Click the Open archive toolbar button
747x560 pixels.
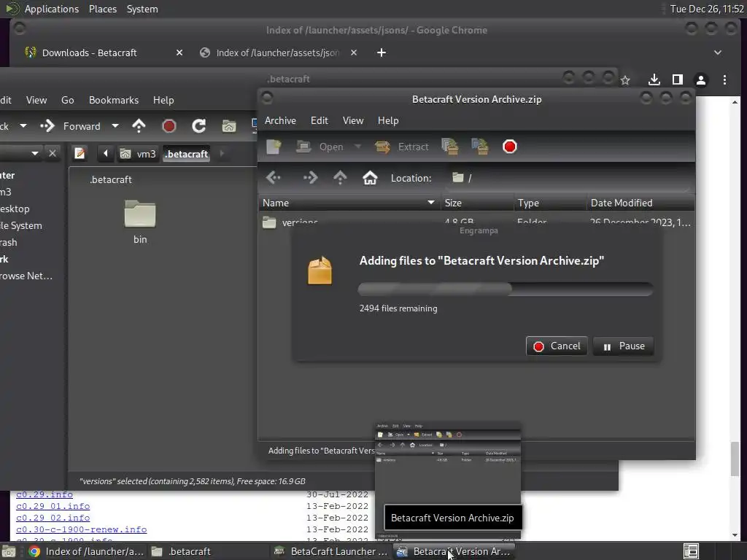[x=320, y=147]
